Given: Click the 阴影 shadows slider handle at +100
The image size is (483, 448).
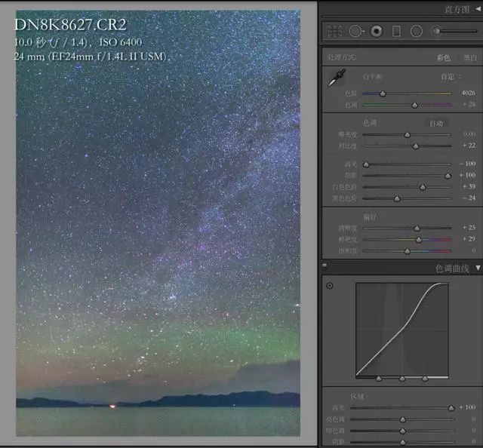Looking at the screenshot, I should [x=448, y=176].
